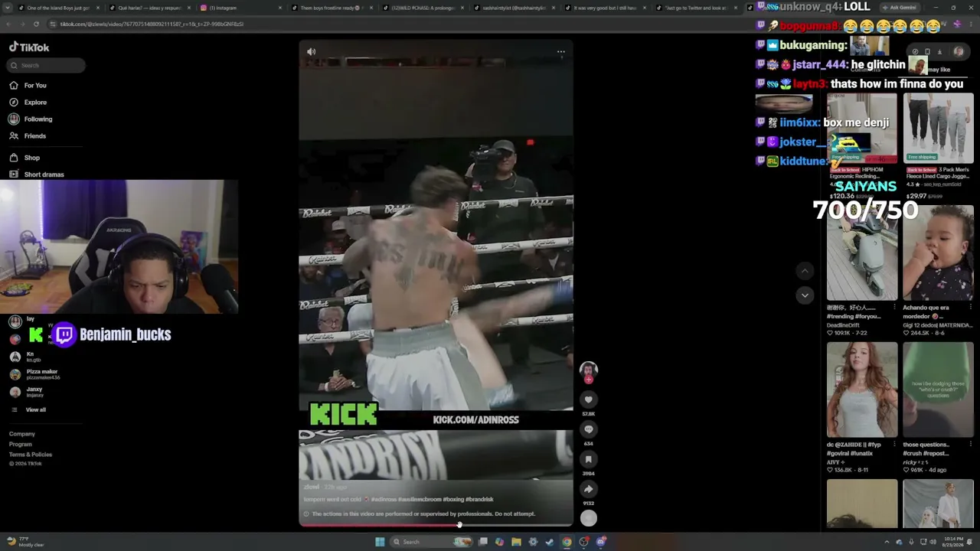980x551 pixels.
Task: Open the video more options menu
Action: (561, 52)
